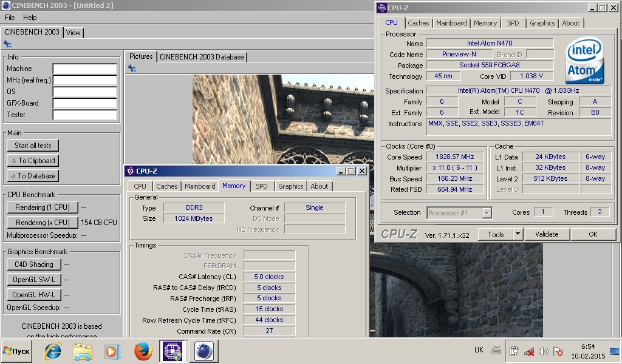Open About tab in CPU-Z CPU window
Viewport: 622px width, 364px height.
coord(570,23)
